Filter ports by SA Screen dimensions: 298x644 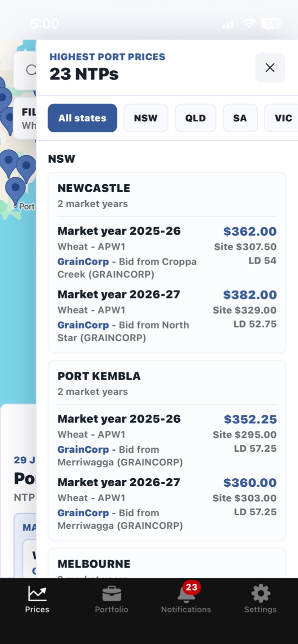pyautogui.click(x=240, y=118)
